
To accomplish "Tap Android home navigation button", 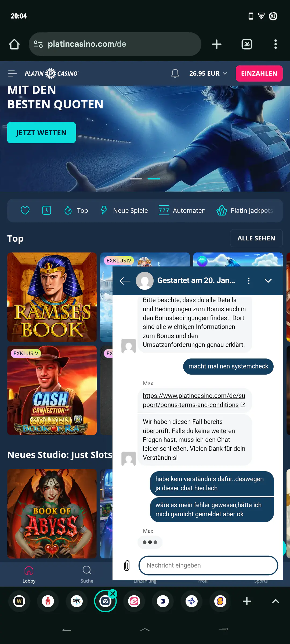I will (x=145, y=630).
